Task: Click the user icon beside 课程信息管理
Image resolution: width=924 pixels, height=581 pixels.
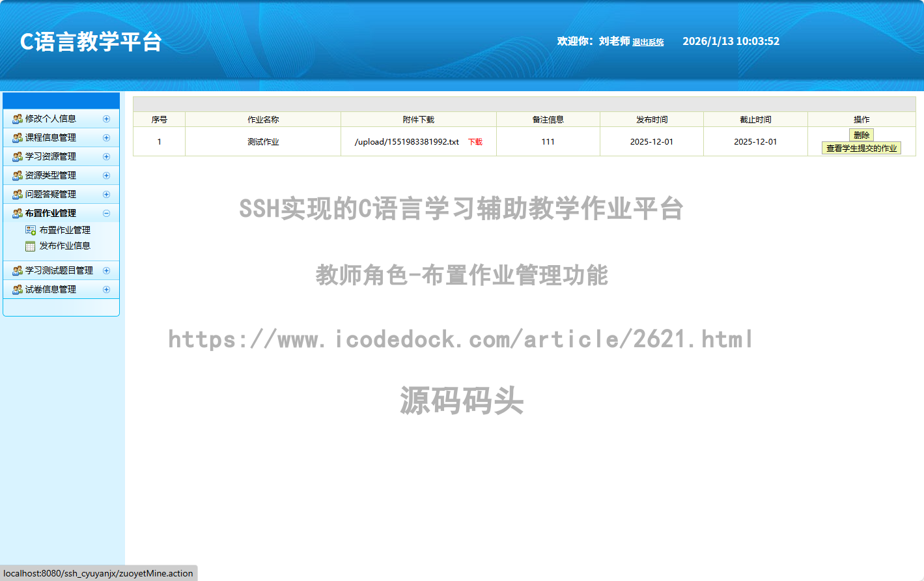Action: [18, 138]
